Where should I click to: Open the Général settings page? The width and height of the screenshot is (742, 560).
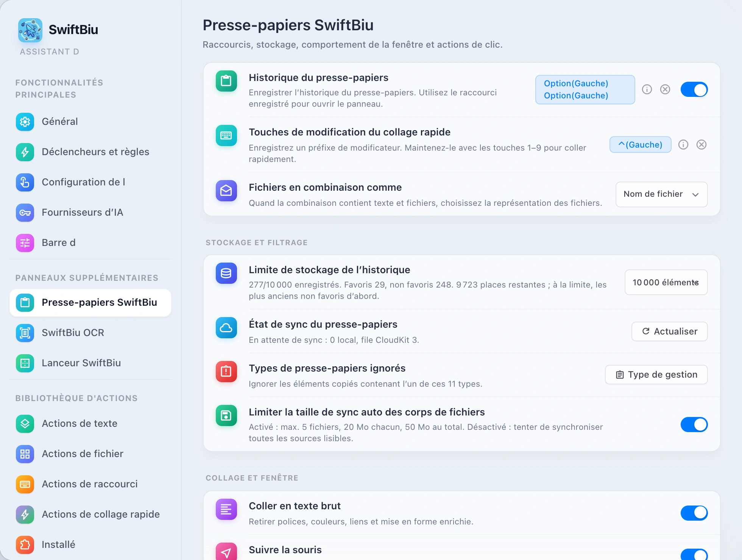(x=90, y=122)
